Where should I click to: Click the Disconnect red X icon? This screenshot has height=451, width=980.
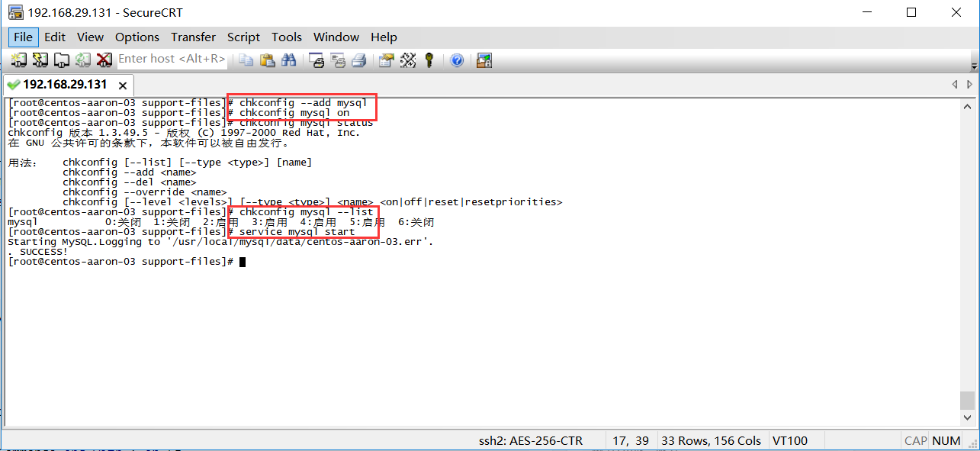[x=104, y=60]
